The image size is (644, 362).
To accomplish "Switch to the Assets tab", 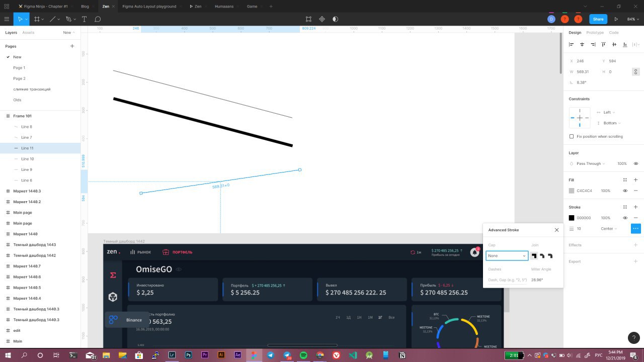I will coord(28,33).
